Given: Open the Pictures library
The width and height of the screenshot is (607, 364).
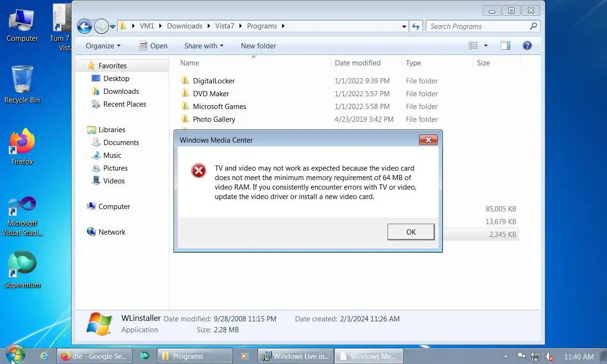Looking at the screenshot, I should coord(115,168).
